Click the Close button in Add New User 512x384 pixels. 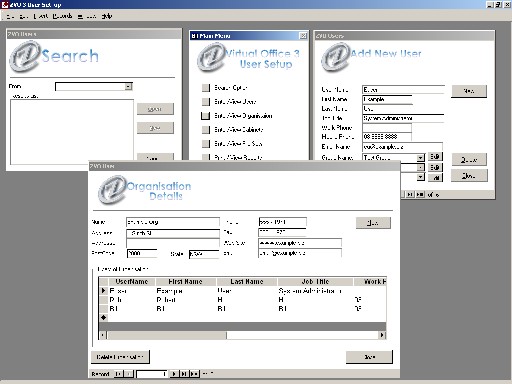coord(469,176)
